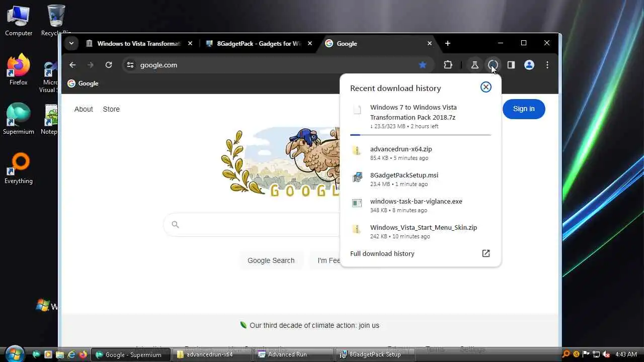Reload the google.com page
The height and width of the screenshot is (362, 644).
click(109, 65)
